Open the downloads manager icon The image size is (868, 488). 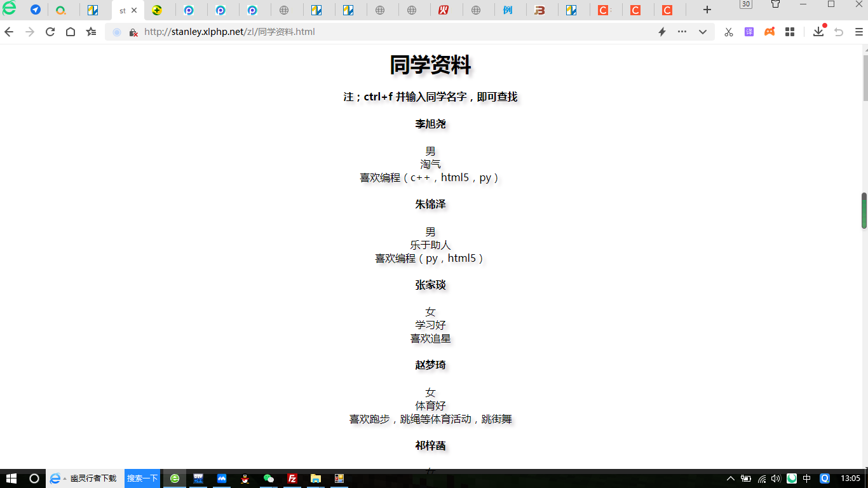click(x=818, y=32)
